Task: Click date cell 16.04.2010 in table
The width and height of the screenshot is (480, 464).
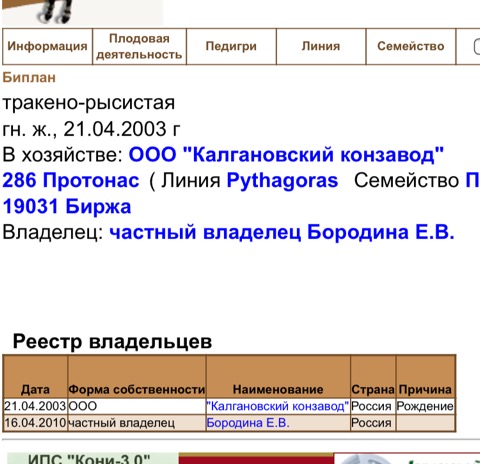Action: click(x=35, y=423)
